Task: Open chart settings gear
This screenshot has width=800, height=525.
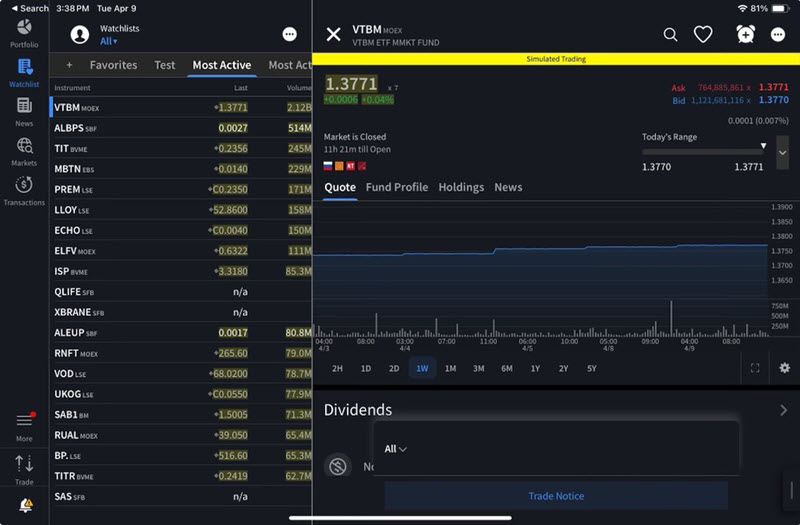Action: coord(785,368)
